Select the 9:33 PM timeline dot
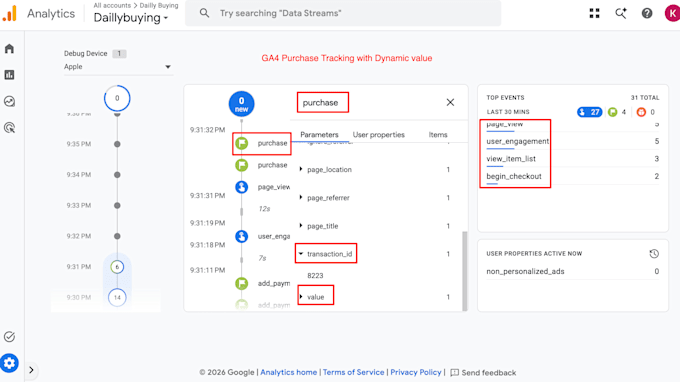This screenshot has height=382, width=680. tap(117, 206)
